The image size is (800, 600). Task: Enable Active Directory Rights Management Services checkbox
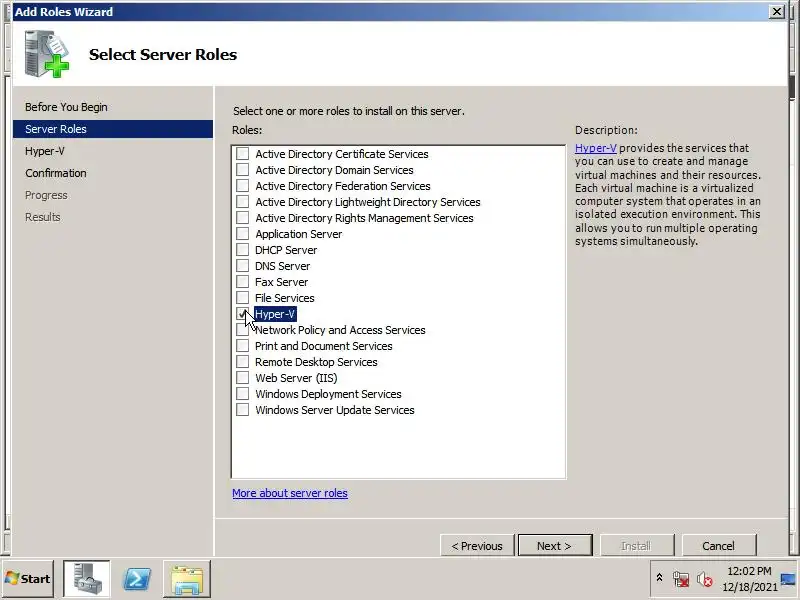(x=242, y=218)
